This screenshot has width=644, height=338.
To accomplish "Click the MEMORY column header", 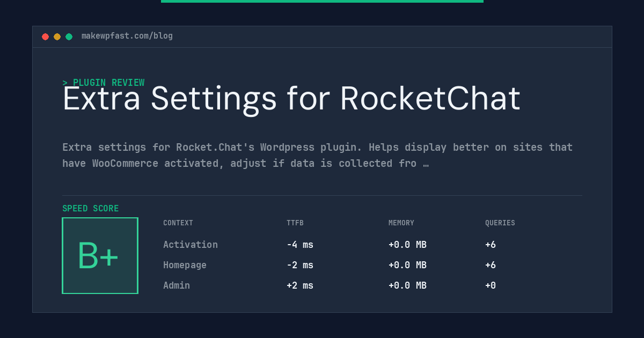I will [401, 223].
